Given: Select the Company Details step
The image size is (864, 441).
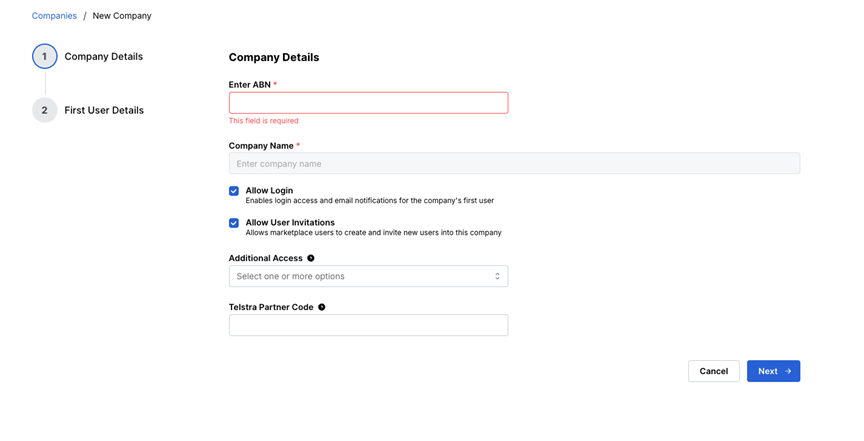Looking at the screenshot, I should 104,56.
